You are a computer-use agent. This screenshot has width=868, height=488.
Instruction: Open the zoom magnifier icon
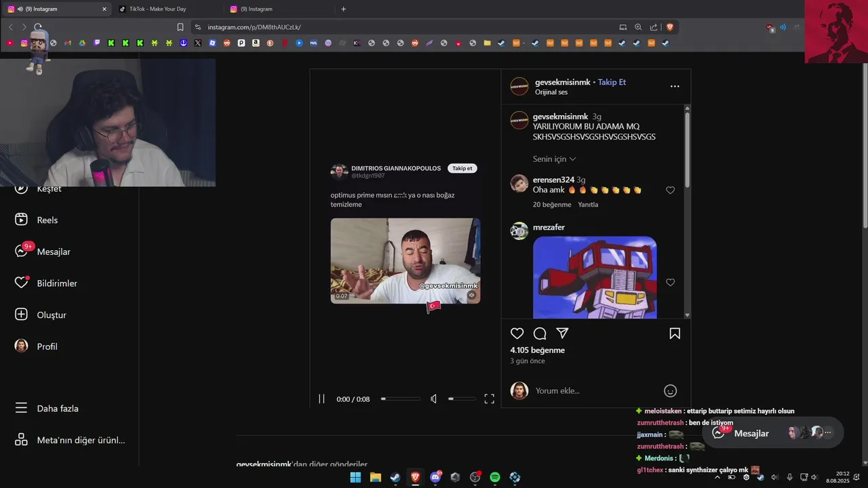click(638, 27)
